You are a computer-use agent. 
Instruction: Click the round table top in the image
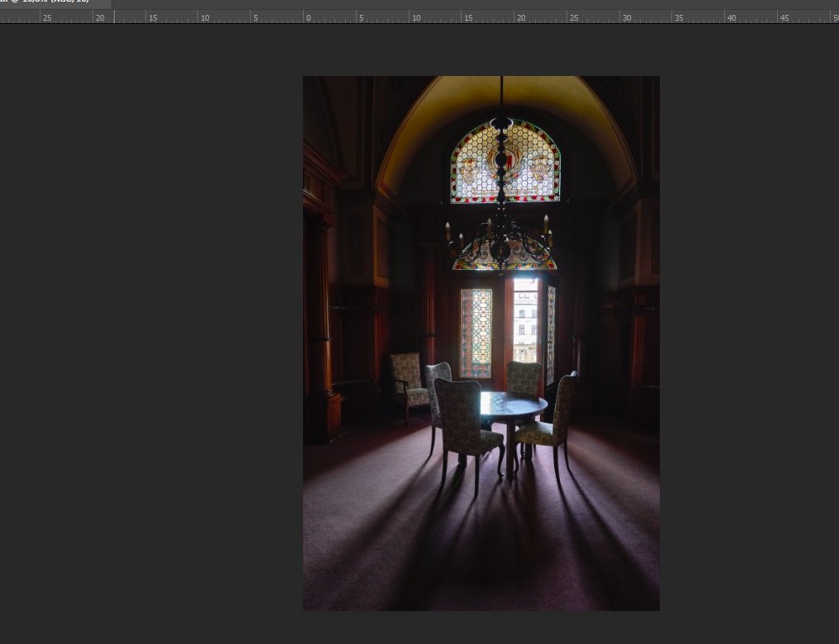[x=512, y=405]
